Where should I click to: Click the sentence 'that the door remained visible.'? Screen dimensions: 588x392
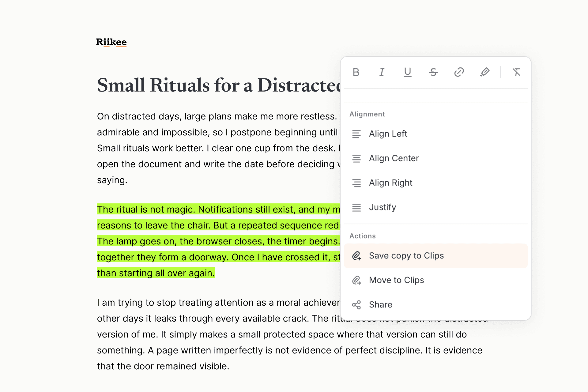(163, 366)
